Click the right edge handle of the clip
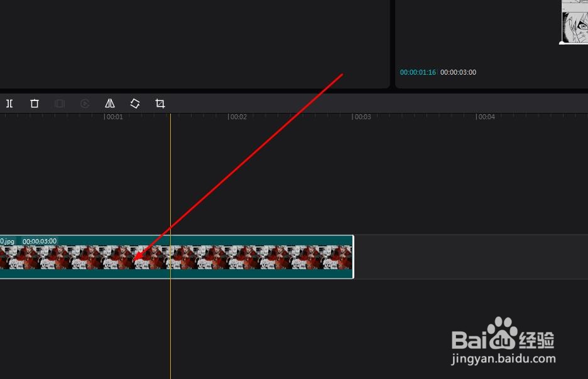Image resolution: width=588 pixels, height=379 pixels. [353, 257]
